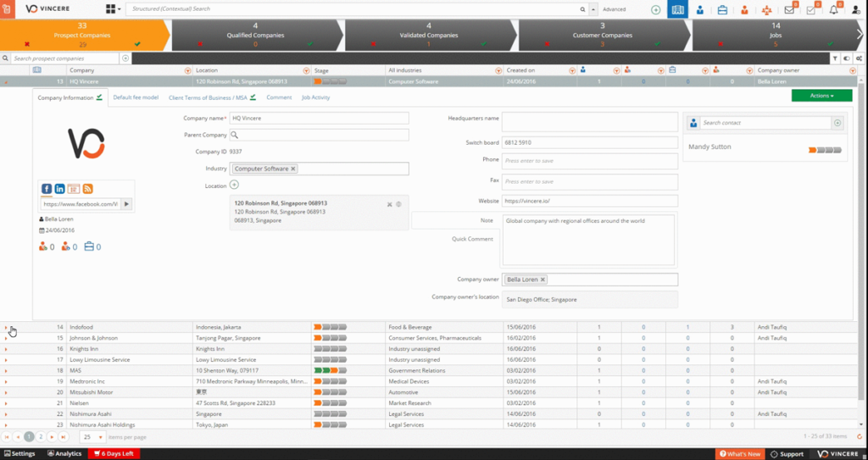Click the Company name input field
Screen dimensions: 868x460
[319, 118]
